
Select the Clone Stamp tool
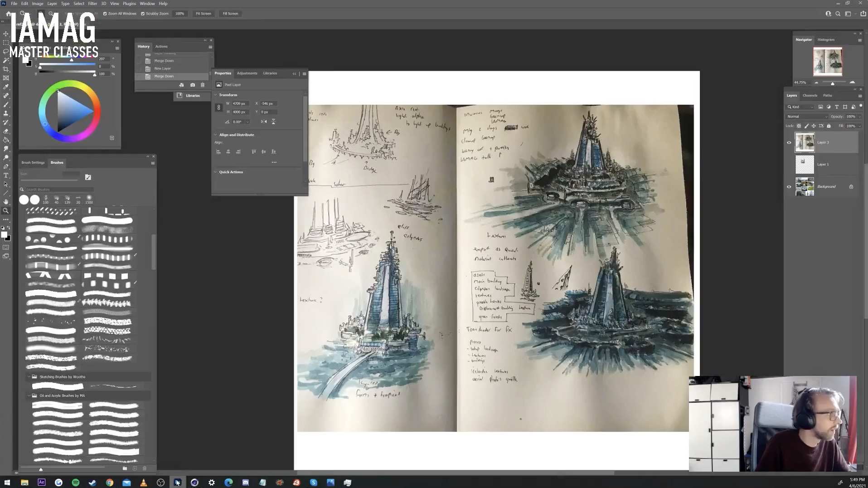[x=6, y=114]
